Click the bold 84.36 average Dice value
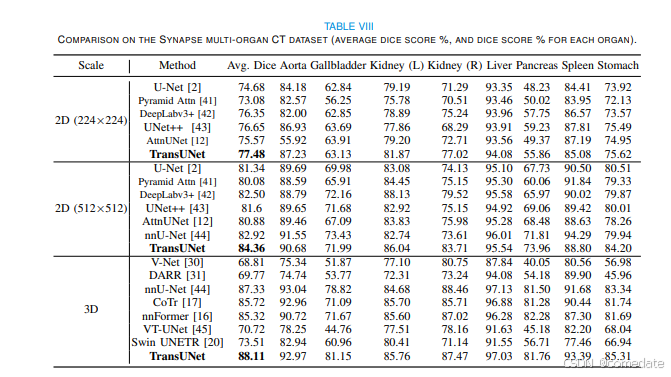671x377 pixels. 251,248
